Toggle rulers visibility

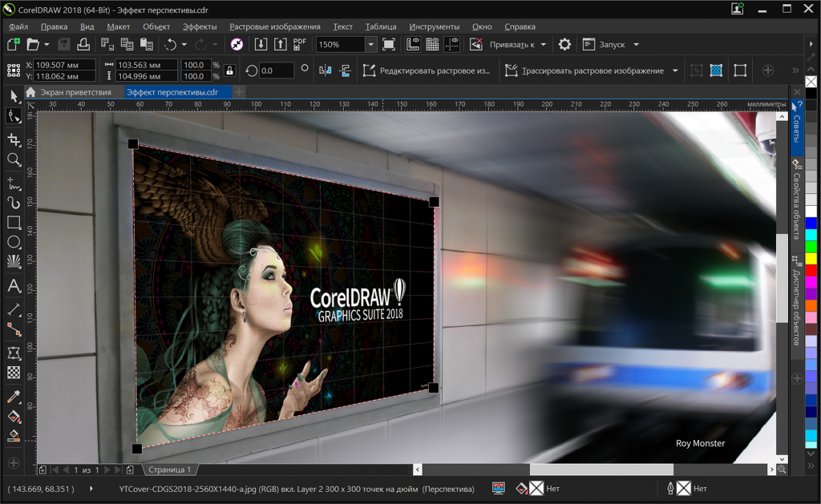tap(413, 45)
